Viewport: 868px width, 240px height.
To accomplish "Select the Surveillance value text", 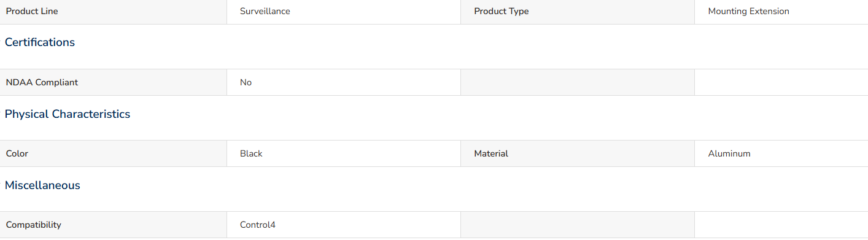I will [x=265, y=12].
